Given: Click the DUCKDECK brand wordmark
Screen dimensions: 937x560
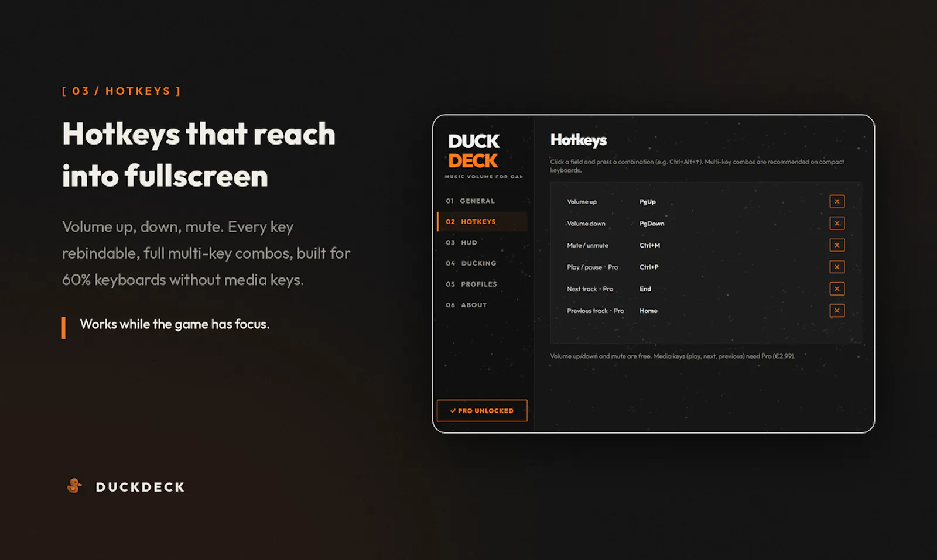Looking at the screenshot, I should tap(140, 487).
